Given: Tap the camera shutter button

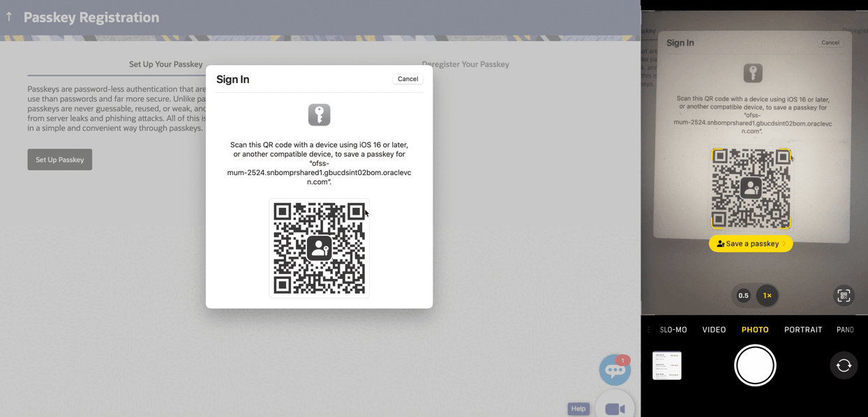Looking at the screenshot, I should click(x=755, y=365).
